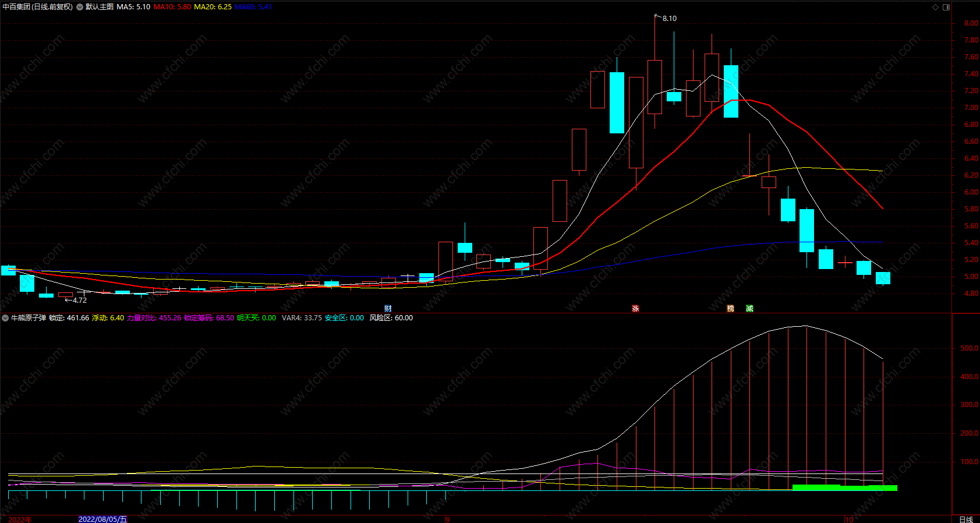980x523 pixels.
Task: Click the 榜 marker below the candles
Action: [x=730, y=309]
